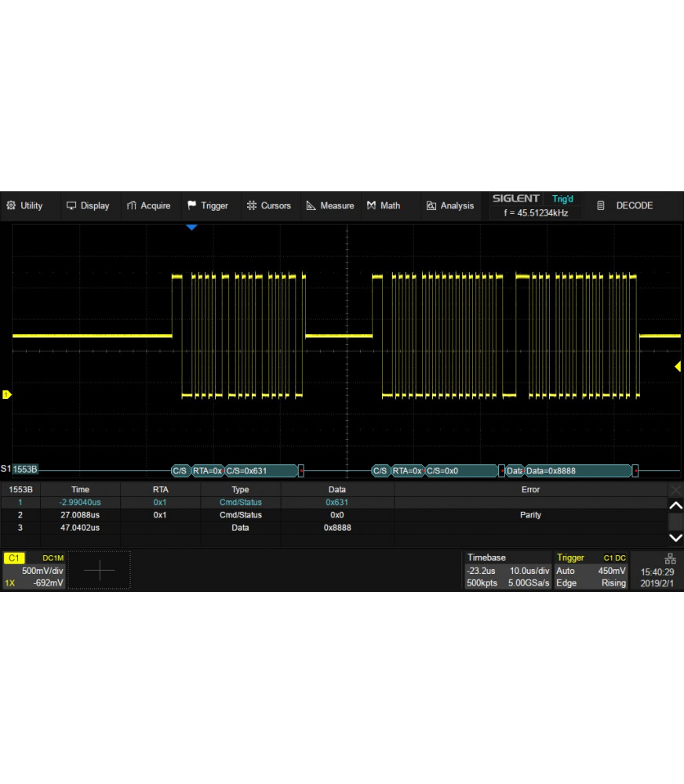Click the blue trigger position marker

coord(191,227)
